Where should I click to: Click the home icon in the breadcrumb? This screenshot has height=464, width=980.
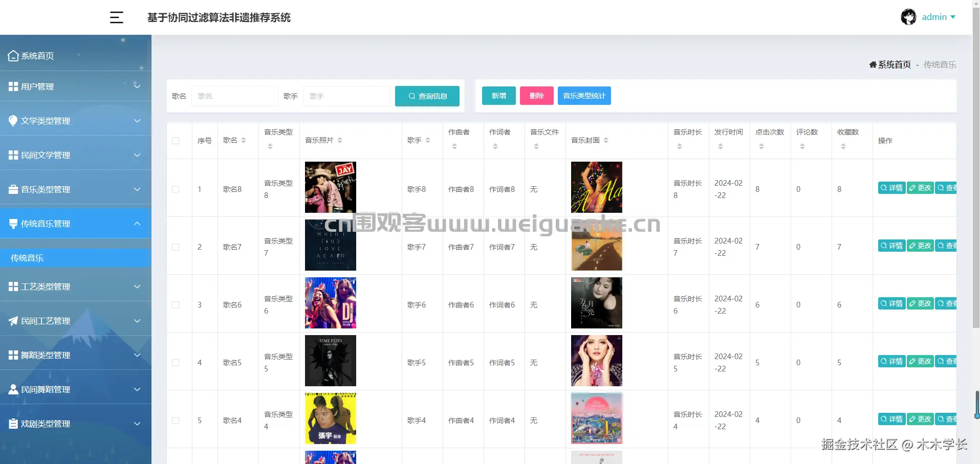coord(873,64)
